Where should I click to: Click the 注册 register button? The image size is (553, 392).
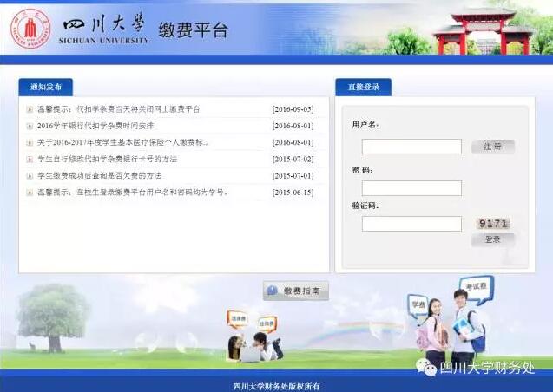click(493, 147)
